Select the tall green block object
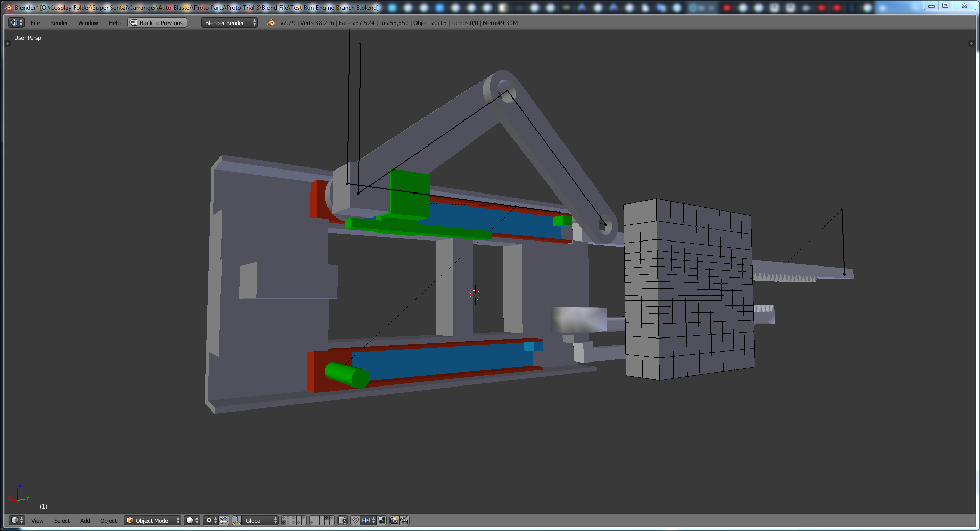 click(x=410, y=194)
